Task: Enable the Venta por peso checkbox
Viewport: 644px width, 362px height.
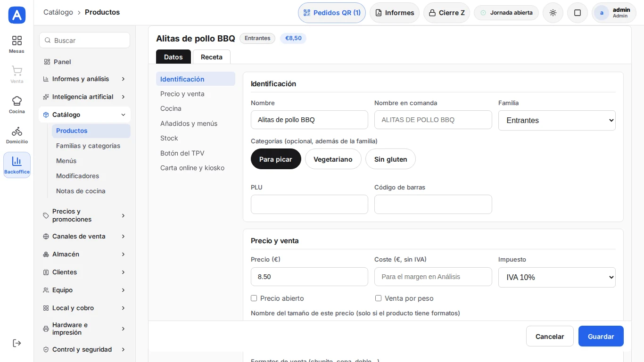Action: 378,298
